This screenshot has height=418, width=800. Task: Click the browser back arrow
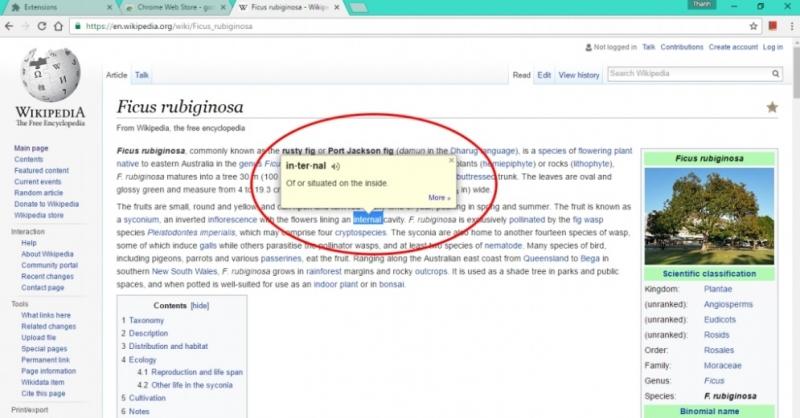click(x=9, y=26)
